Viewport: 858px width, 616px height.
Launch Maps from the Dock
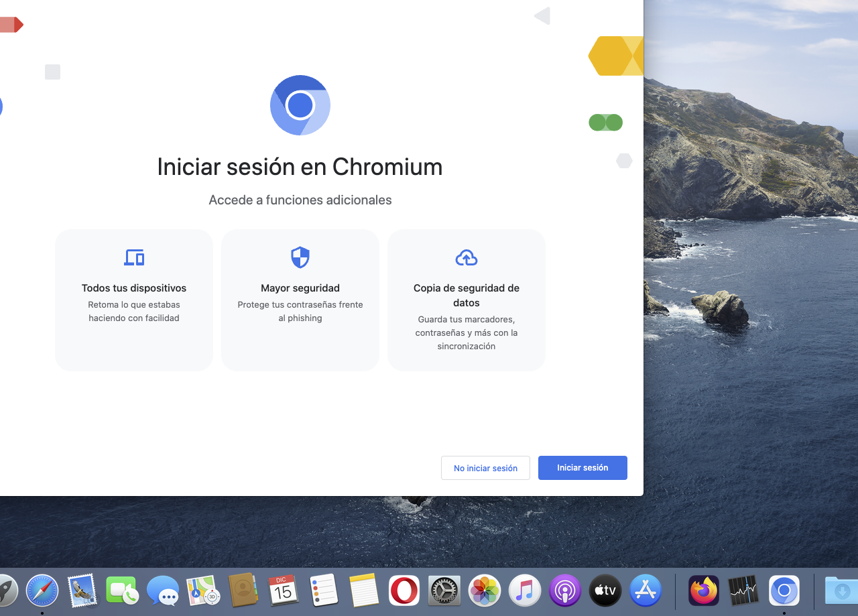pos(203,591)
